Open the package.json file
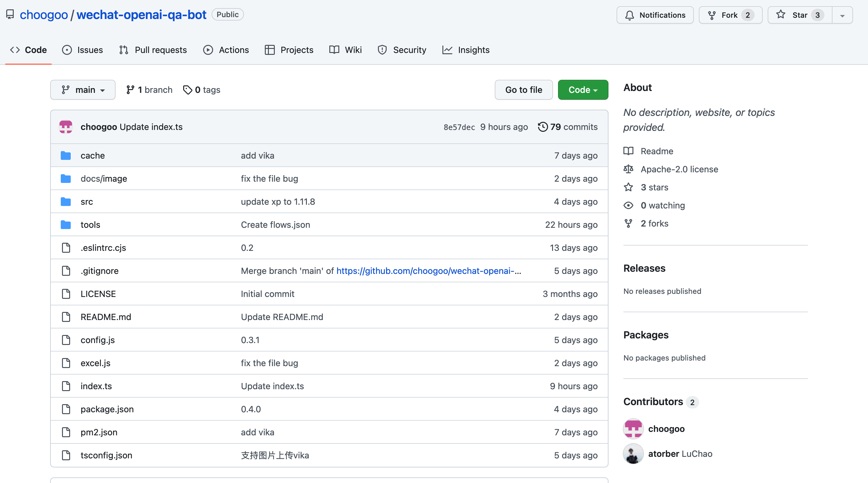Viewport: 868px width, 483px height. click(107, 409)
